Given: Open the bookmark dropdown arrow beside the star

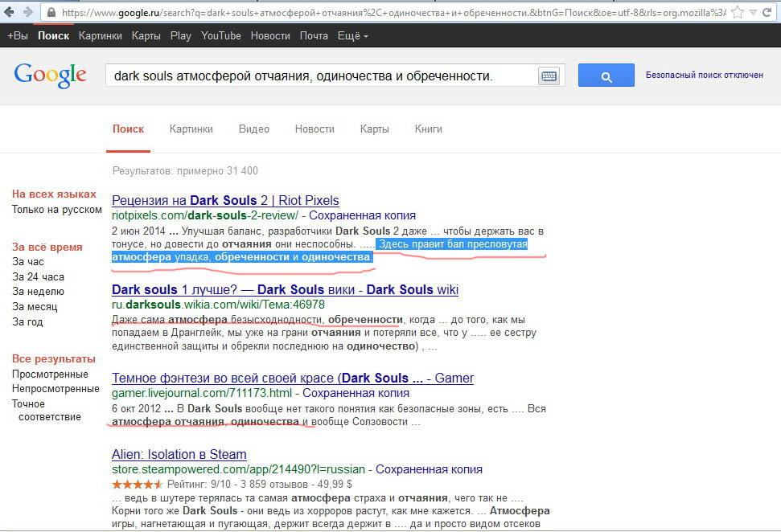Looking at the screenshot, I should pyautogui.click(x=753, y=12).
